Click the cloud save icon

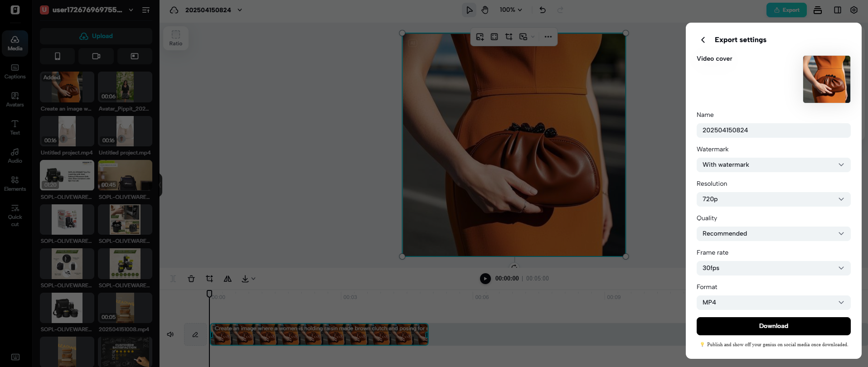[174, 10]
